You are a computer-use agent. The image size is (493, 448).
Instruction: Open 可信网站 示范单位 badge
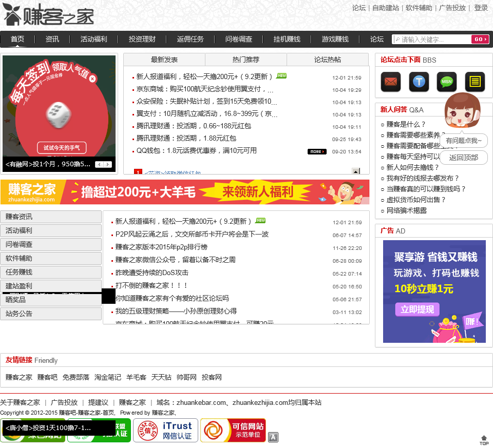(x=233, y=430)
